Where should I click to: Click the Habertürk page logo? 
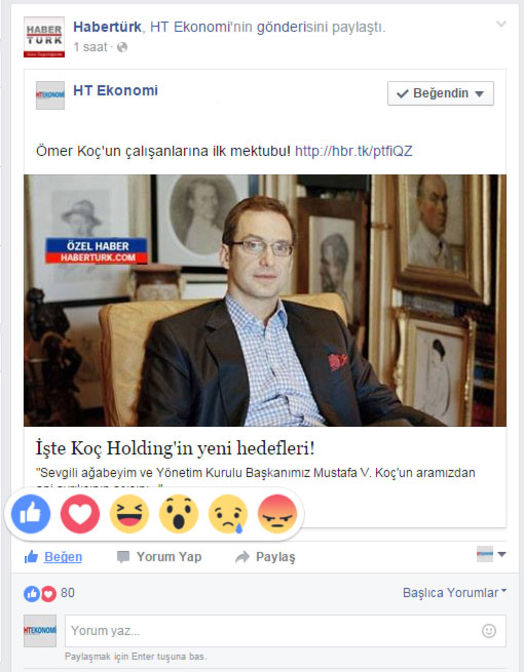point(44,37)
